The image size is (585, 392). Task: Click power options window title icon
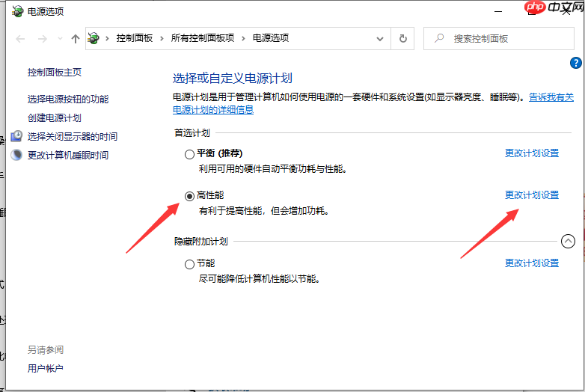pos(17,11)
